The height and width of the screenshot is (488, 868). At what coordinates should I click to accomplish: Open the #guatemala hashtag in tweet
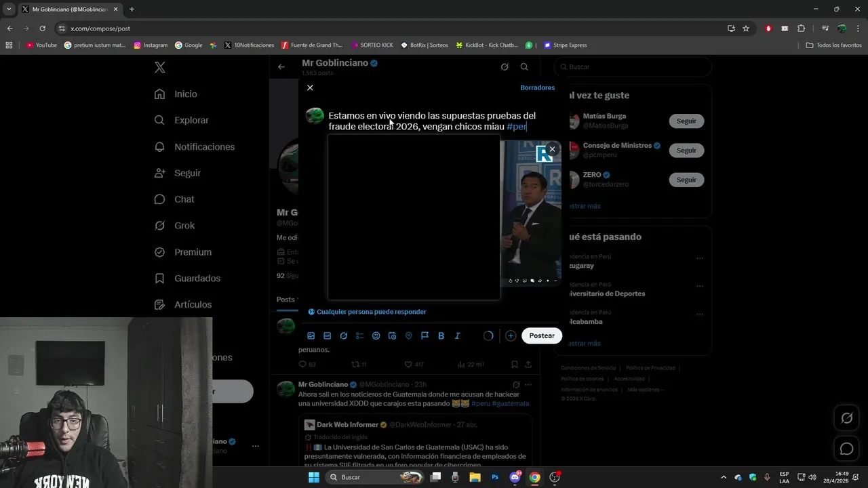[511, 403]
